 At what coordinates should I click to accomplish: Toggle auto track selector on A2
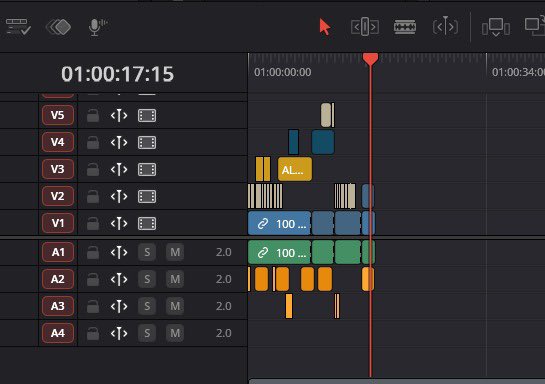pos(119,279)
